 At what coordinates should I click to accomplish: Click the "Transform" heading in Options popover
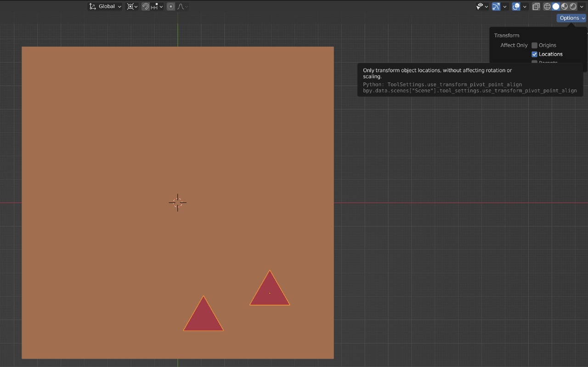point(507,35)
